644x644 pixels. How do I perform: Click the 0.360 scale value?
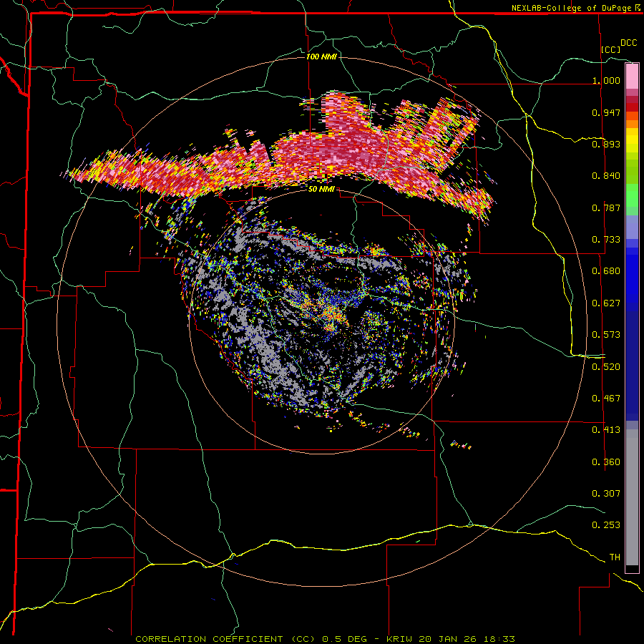click(606, 462)
